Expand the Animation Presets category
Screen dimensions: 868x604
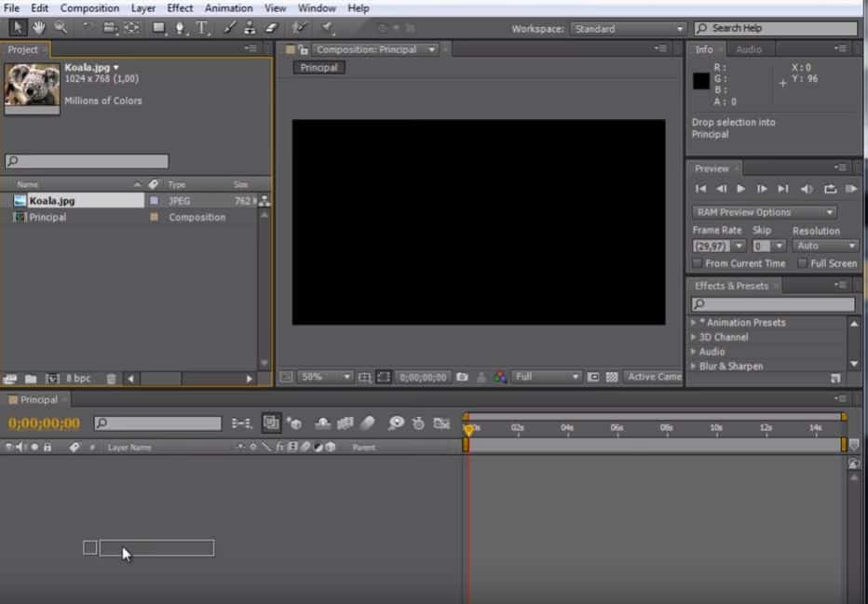pos(694,322)
